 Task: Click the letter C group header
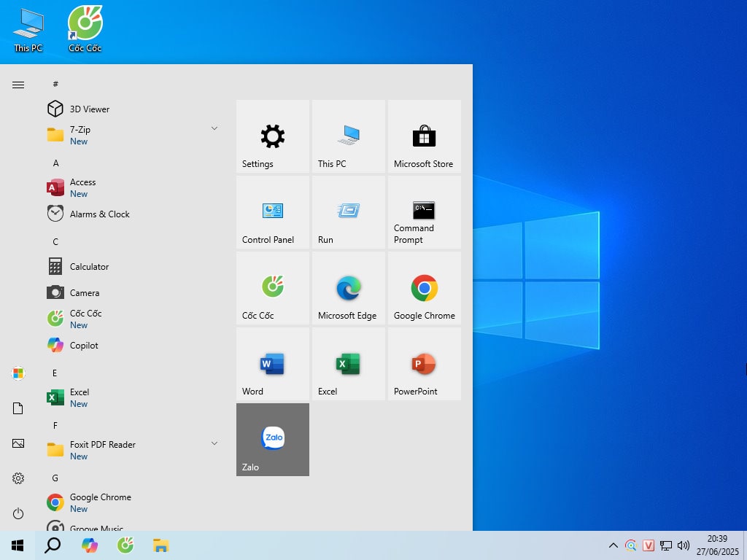55,242
